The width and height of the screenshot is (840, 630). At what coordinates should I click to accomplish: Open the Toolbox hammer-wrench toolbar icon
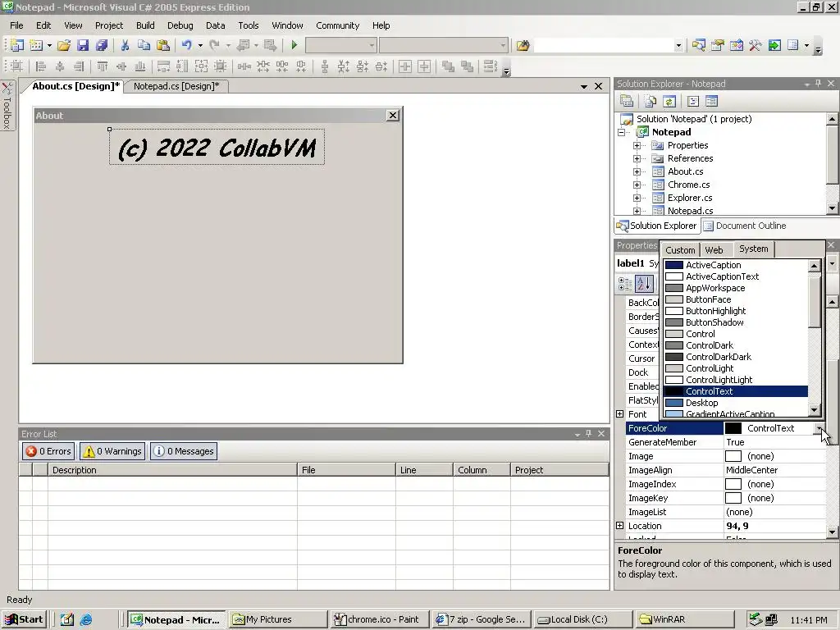(756, 46)
